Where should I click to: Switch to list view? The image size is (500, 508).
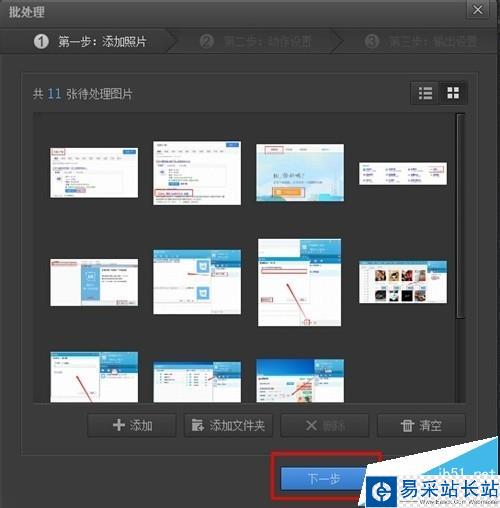(x=425, y=93)
